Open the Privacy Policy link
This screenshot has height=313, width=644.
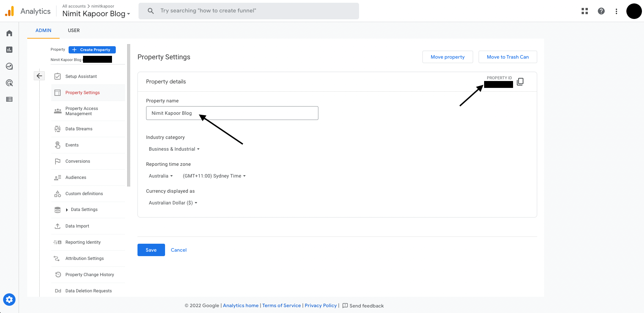tap(321, 305)
